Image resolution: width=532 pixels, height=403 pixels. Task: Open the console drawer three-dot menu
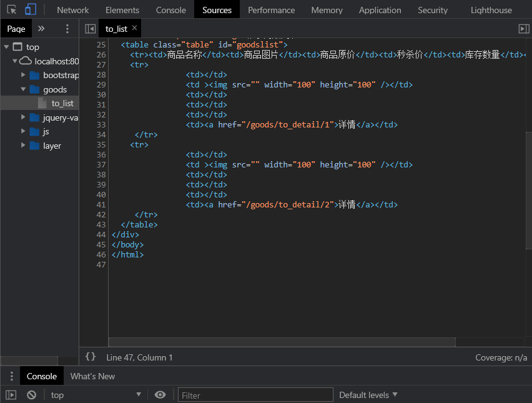pos(11,376)
